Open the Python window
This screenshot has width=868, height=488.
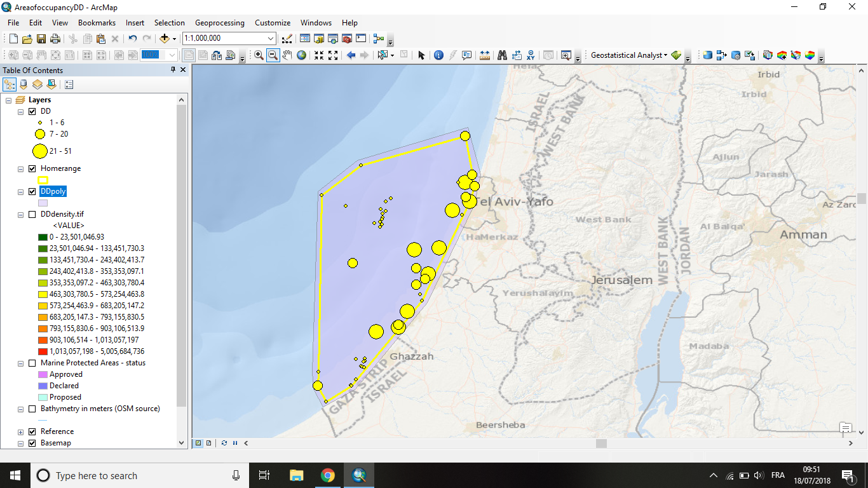tap(361, 39)
